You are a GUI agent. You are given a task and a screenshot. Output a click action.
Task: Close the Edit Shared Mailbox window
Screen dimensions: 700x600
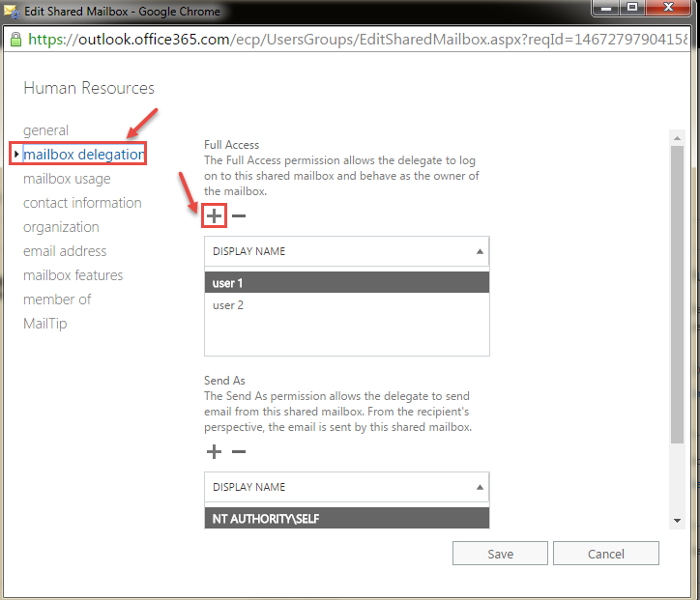668,8
